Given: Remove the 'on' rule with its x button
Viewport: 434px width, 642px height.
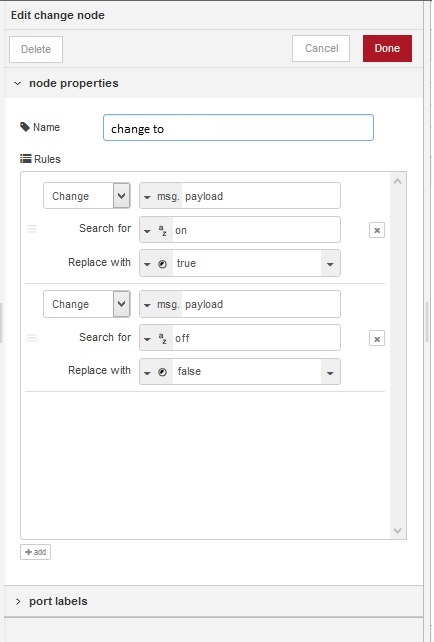Looking at the screenshot, I should pos(377,231).
